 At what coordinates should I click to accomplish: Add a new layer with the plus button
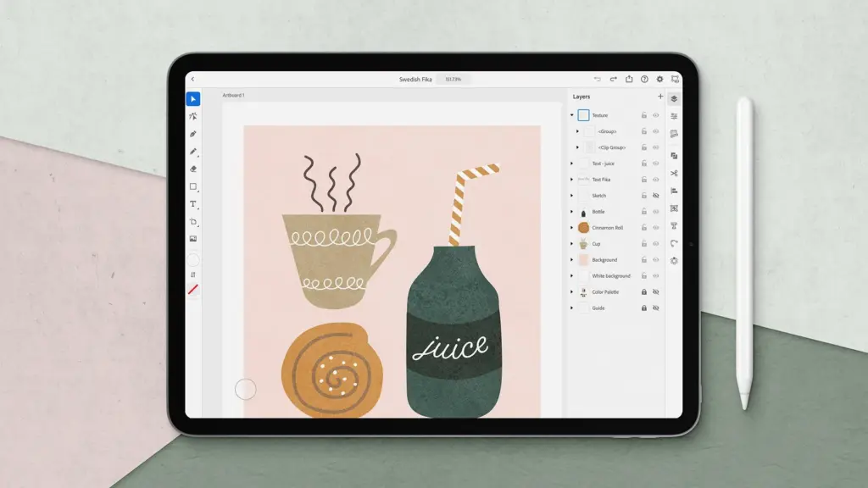660,97
